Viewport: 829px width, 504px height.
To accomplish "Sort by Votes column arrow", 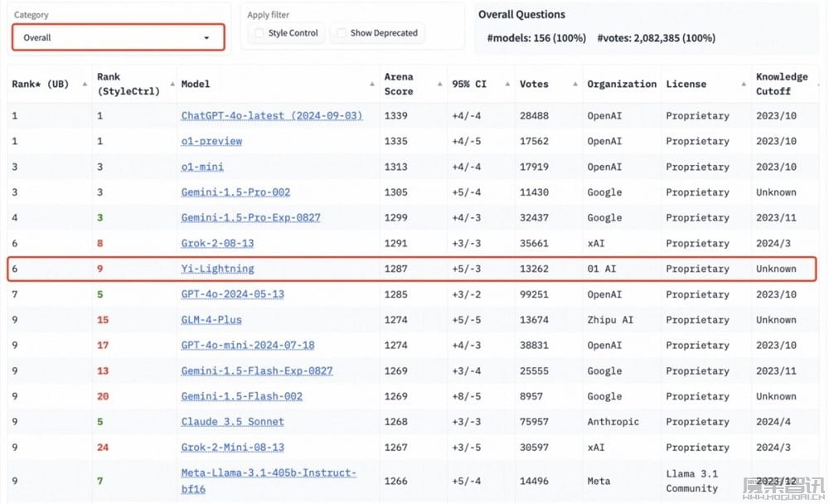I will pos(574,84).
